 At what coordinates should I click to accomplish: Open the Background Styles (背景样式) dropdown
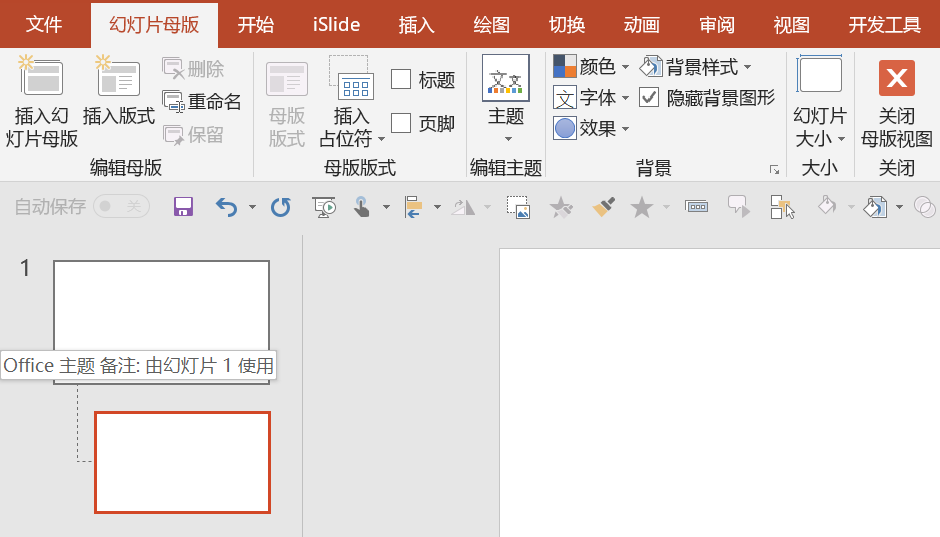695,67
